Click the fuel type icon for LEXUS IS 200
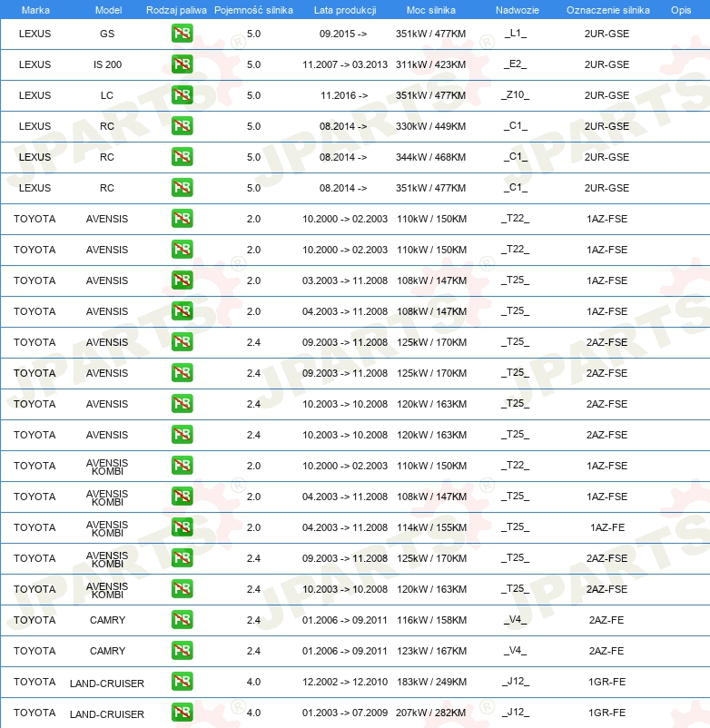The height and width of the screenshot is (728, 710). 182,64
